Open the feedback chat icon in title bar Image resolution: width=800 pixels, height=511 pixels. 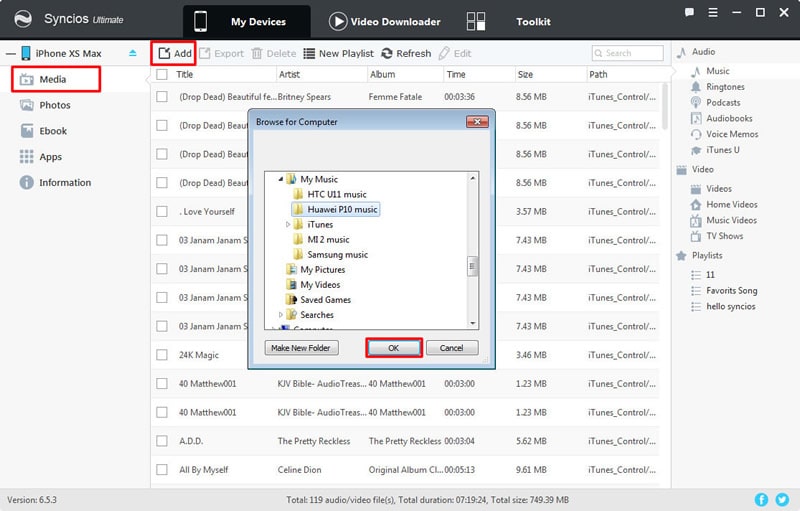(x=689, y=12)
